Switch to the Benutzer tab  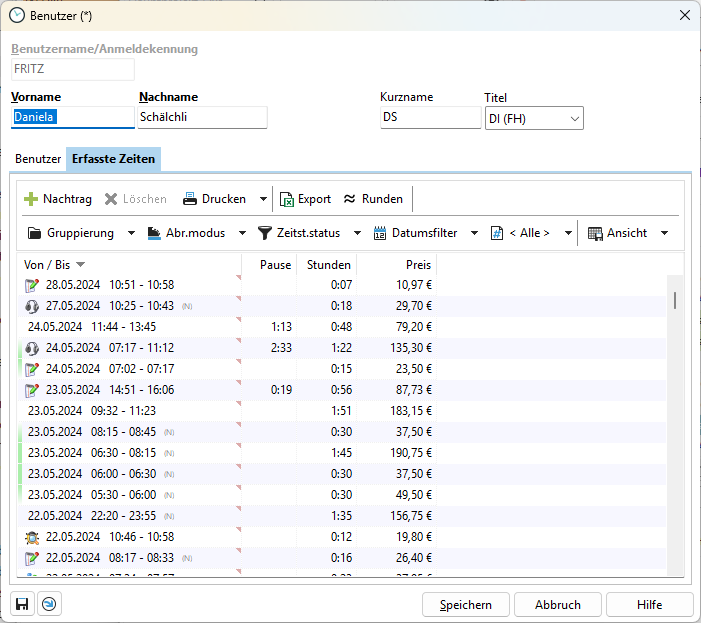38,159
